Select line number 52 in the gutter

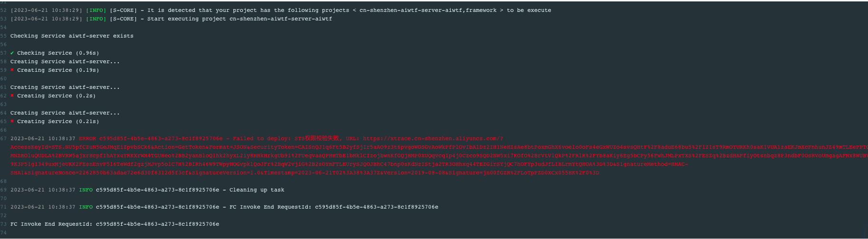4,10
